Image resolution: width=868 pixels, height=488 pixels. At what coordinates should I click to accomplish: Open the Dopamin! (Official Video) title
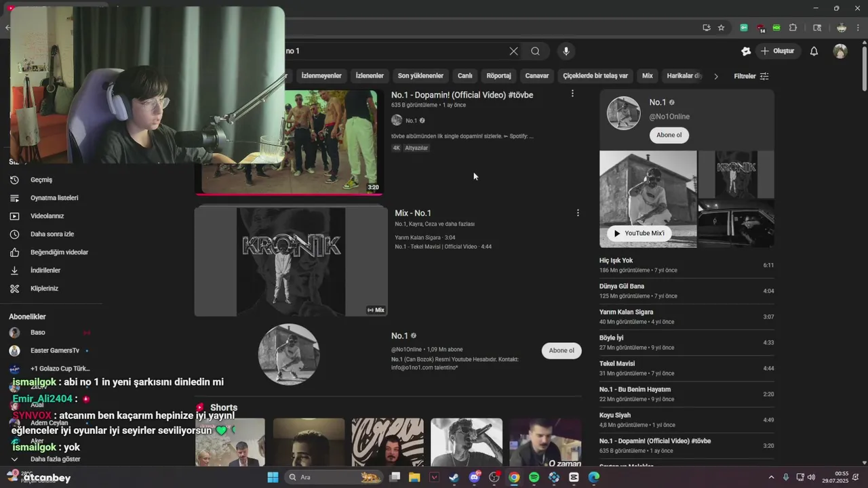tap(462, 95)
